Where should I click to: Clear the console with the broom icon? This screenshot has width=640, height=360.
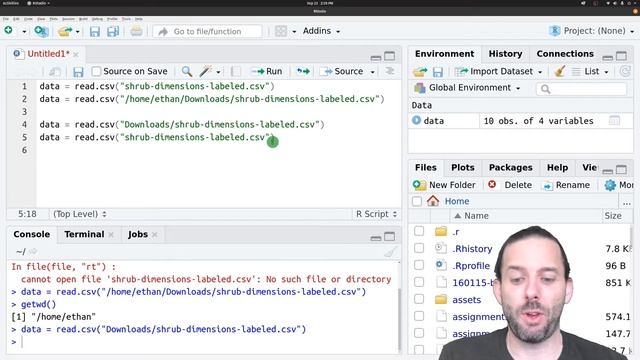[390, 252]
